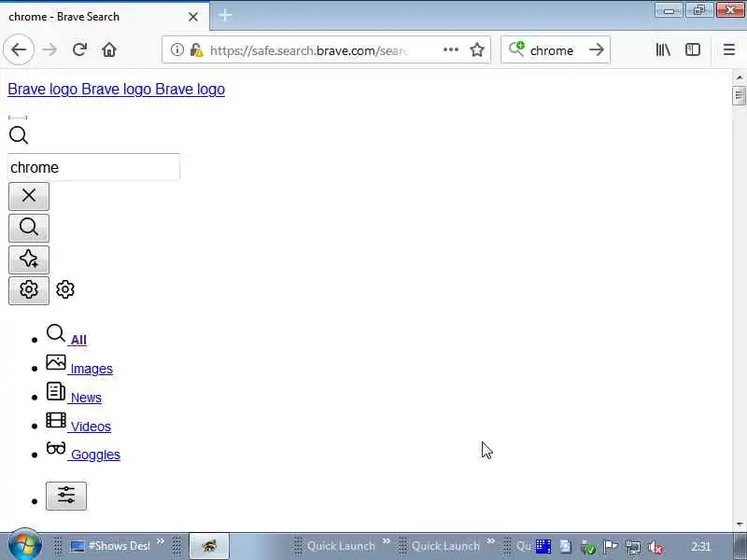Open the Library bookshelf icon
747x560 pixels.
(x=663, y=49)
